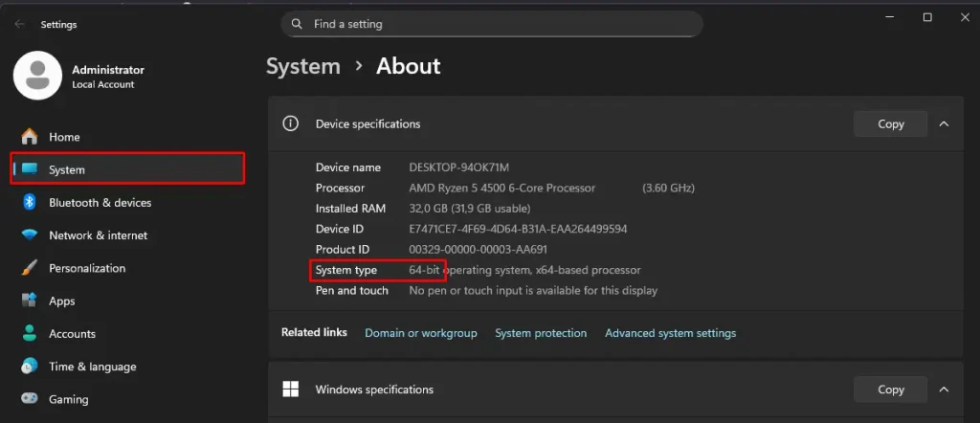Click the Pen and touch label
The image size is (980, 423).
coord(352,291)
